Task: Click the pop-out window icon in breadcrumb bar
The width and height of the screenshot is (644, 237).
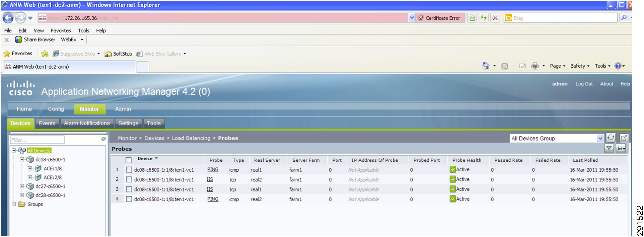Action: coord(624,138)
